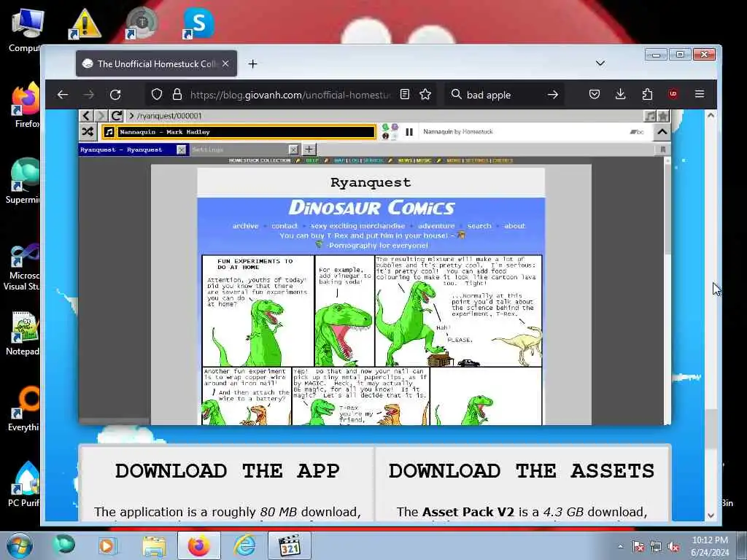The image size is (747, 560).
Task: Click the collection's back arrow beside /ryanquest/000001
Action: tap(86, 116)
